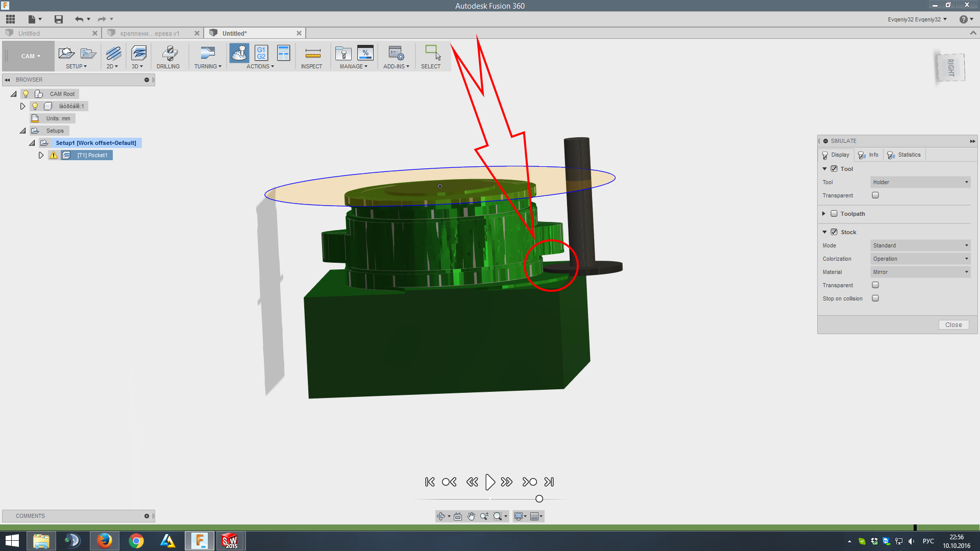
Task: Click the Inspect measure icon
Action: tap(312, 53)
